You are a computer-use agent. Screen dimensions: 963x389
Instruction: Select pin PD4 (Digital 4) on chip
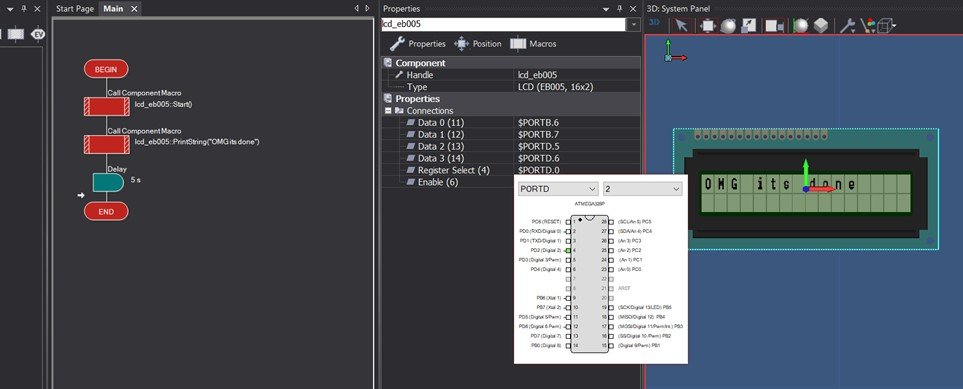[568, 269]
